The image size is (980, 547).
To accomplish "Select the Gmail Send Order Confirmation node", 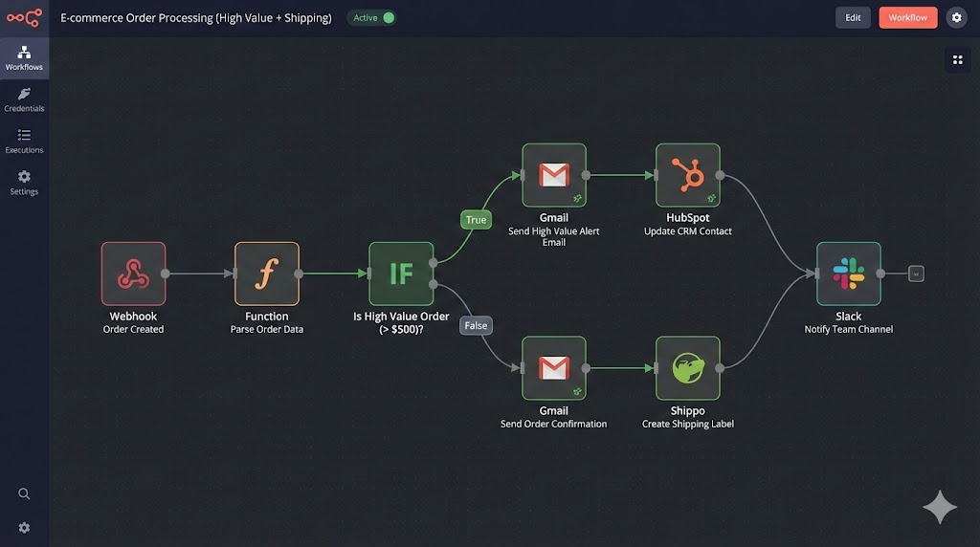I will coord(553,368).
